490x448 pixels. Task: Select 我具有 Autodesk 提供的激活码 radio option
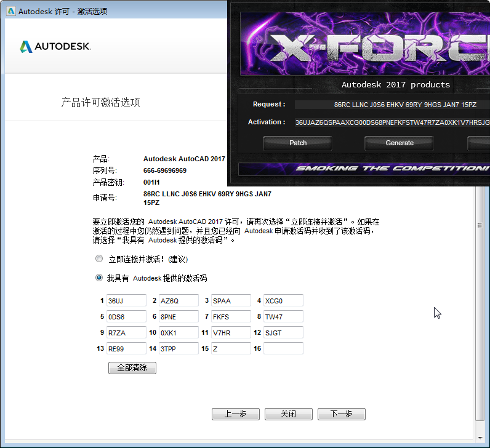99,278
